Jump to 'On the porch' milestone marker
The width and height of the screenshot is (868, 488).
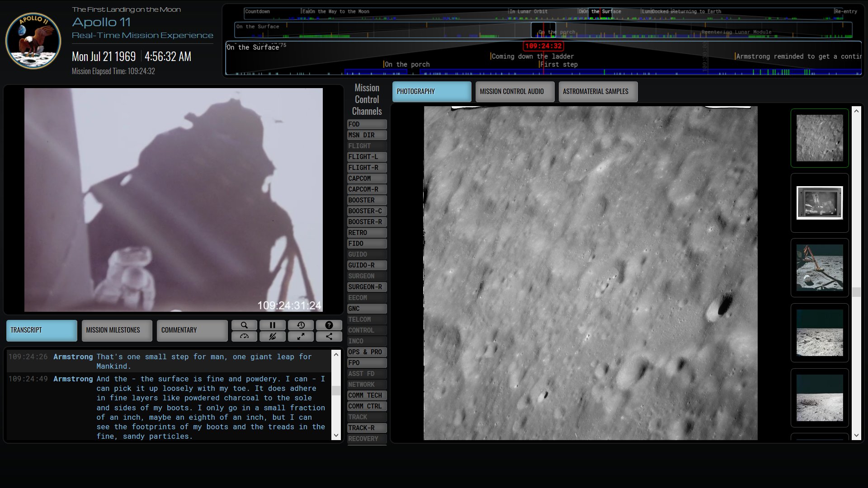(x=407, y=65)
